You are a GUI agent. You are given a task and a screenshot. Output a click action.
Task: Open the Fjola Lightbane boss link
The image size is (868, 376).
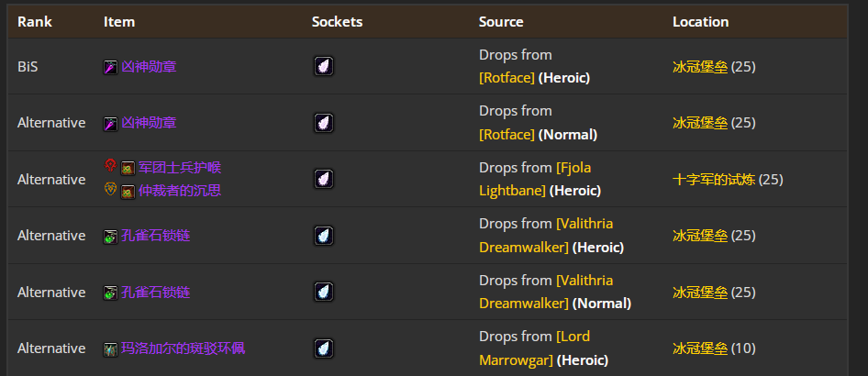[x=532, y=179]
